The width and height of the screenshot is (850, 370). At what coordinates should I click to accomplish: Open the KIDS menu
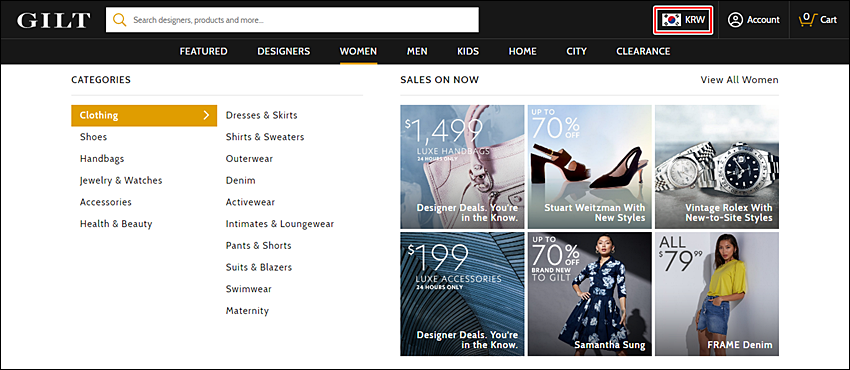click(x=468, y=51)
